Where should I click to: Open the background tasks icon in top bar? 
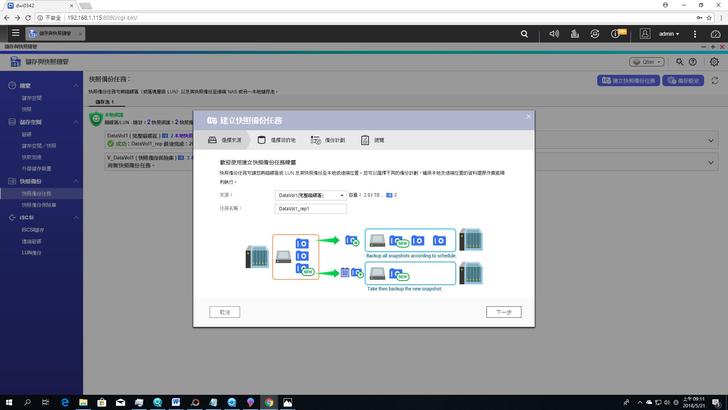596,33
